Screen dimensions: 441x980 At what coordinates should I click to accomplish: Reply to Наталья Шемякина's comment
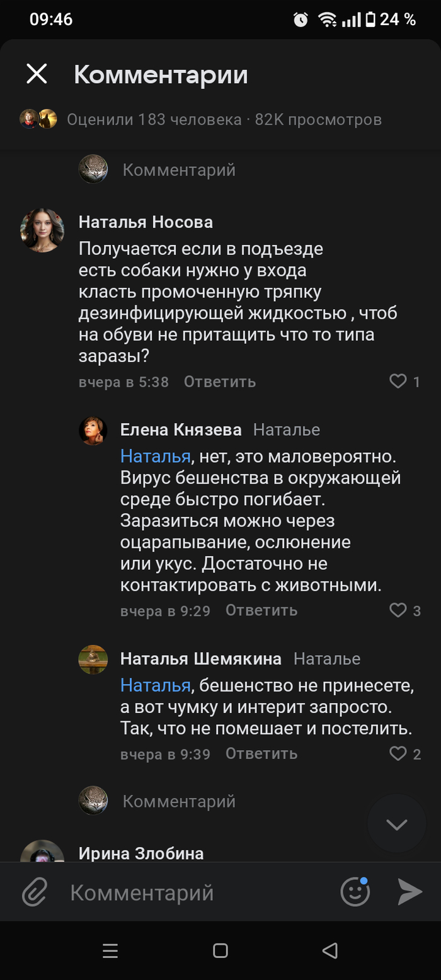pos(261,754)
